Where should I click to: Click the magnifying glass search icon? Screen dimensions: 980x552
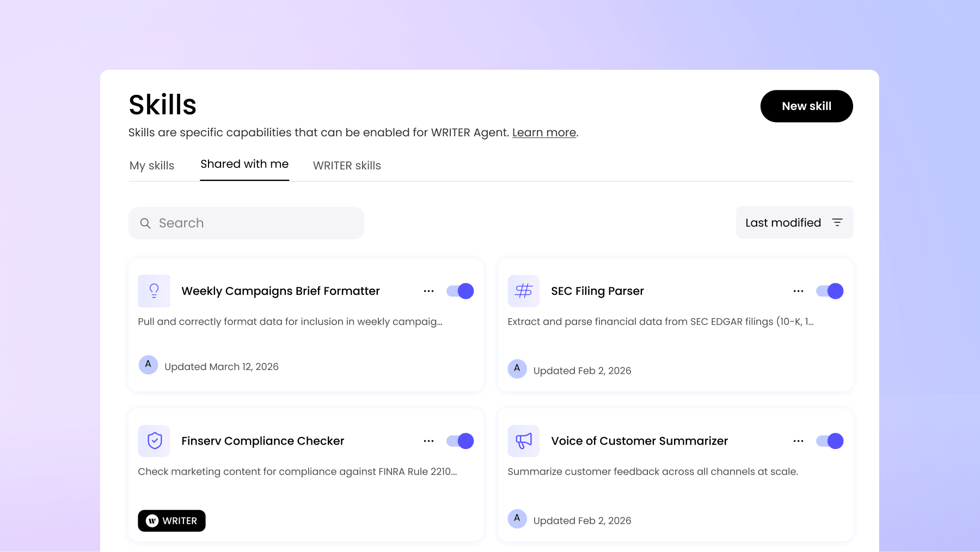(145, 223)
